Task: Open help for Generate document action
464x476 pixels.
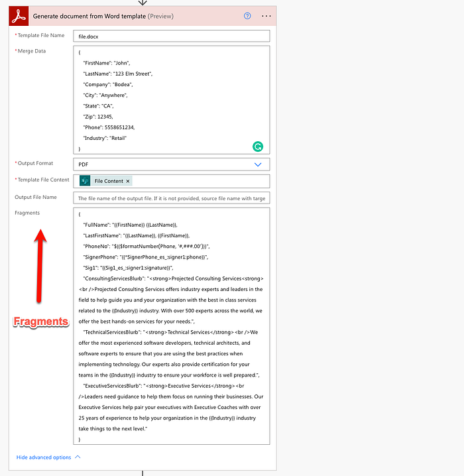Action: click(247, 16)
